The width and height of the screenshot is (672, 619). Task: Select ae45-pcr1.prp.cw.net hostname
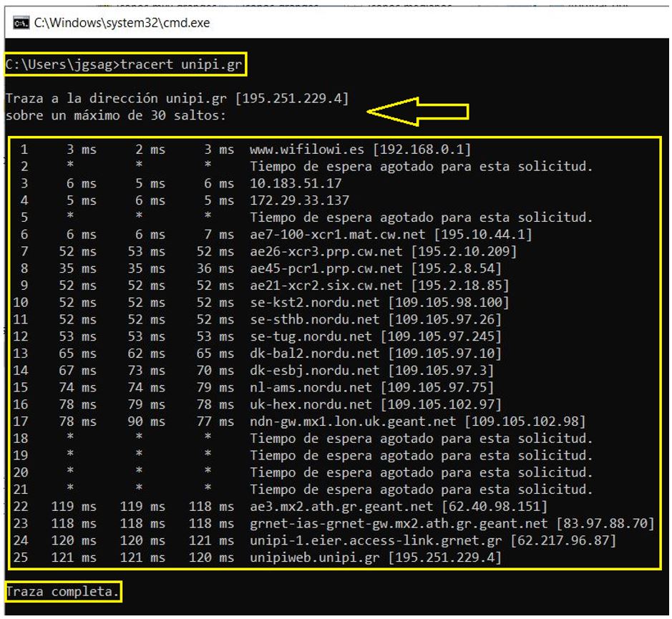coord(326,268)
